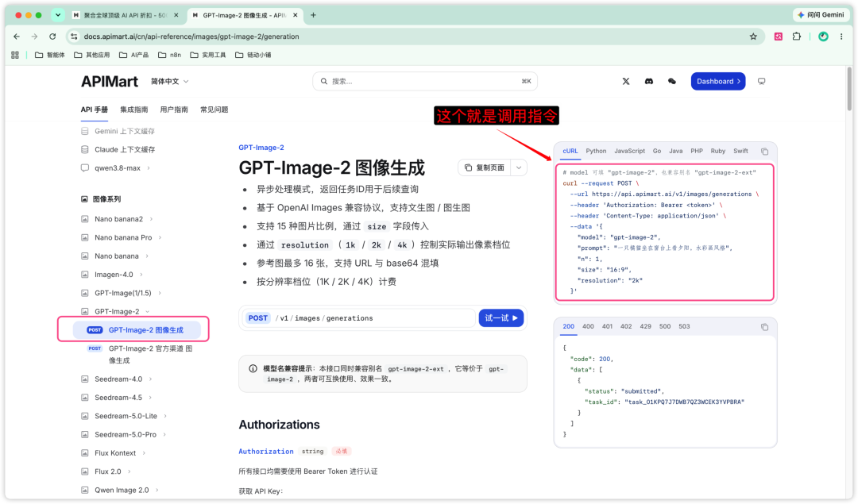
Task: Expand the Seedream-4.0 sidebar item
Action: pyautogui.click(x=150, y=379)
